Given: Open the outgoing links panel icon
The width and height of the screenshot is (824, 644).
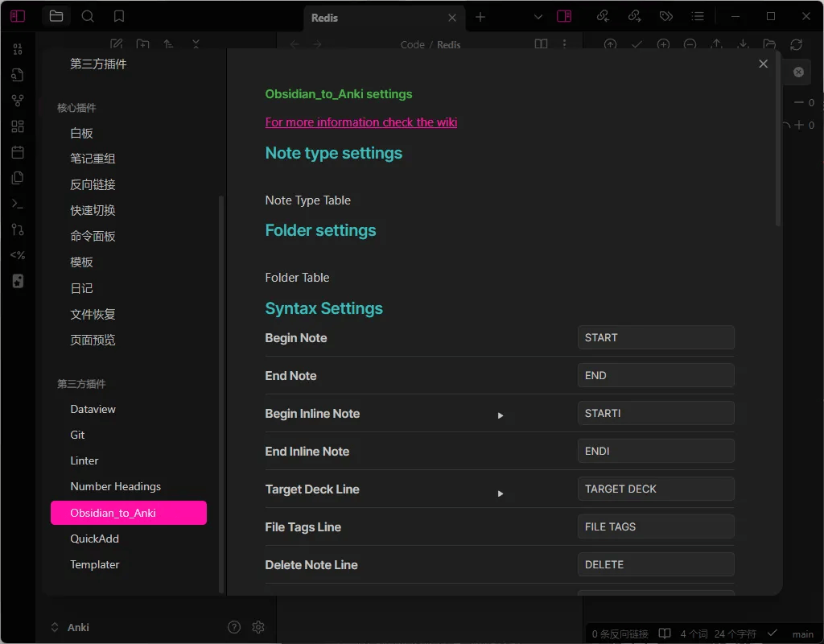Looking at the screenshot, I should tap(634, 16).
